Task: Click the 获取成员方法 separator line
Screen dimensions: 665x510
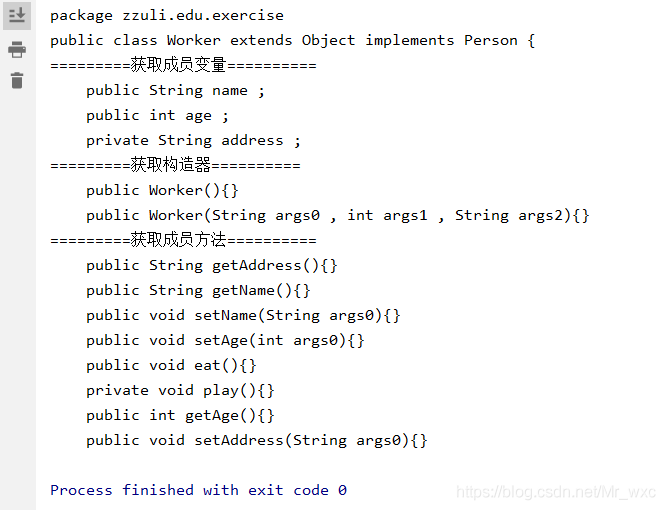Action: coord(183,240)
